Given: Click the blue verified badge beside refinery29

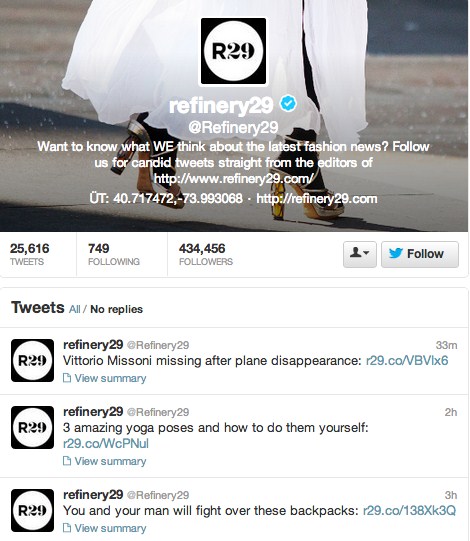Looking at the screenshot, I should pyautogui.click(x=288, y=104).
